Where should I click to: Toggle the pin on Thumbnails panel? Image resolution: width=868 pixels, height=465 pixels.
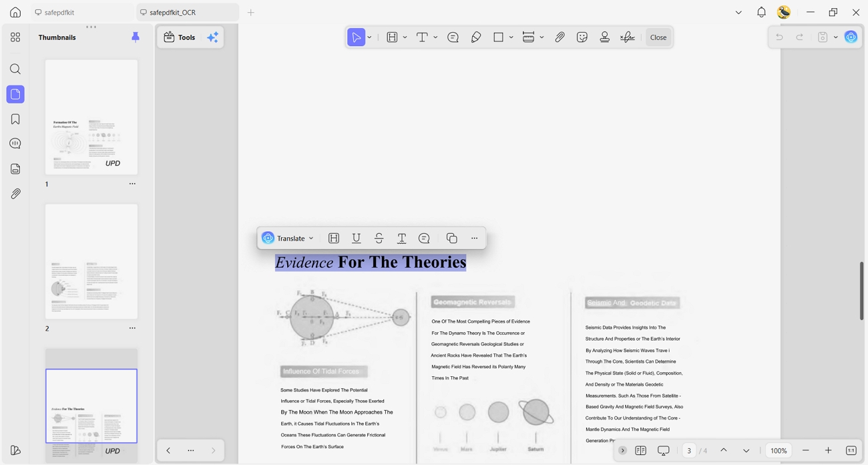point(136,37)
